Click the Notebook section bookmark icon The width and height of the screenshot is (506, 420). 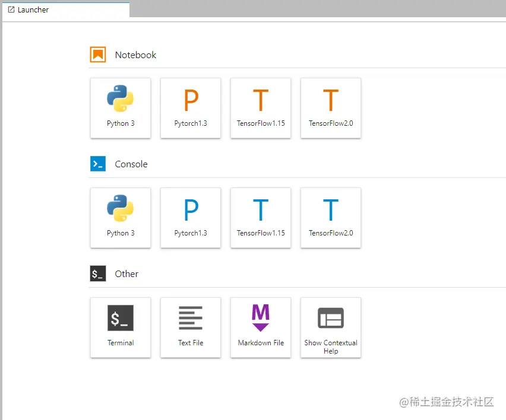pyautogui.click(x=98, y=55)
